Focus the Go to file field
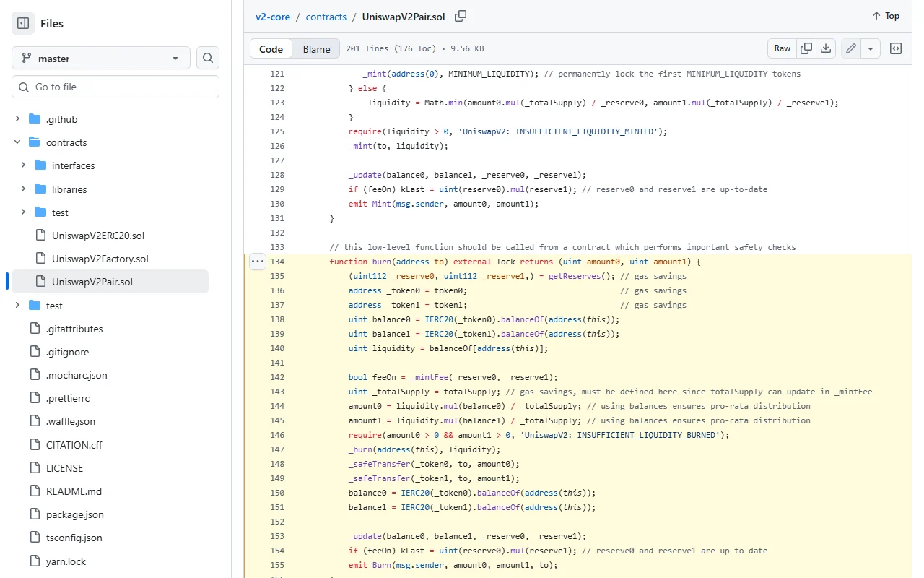 (x=115, y=87)
